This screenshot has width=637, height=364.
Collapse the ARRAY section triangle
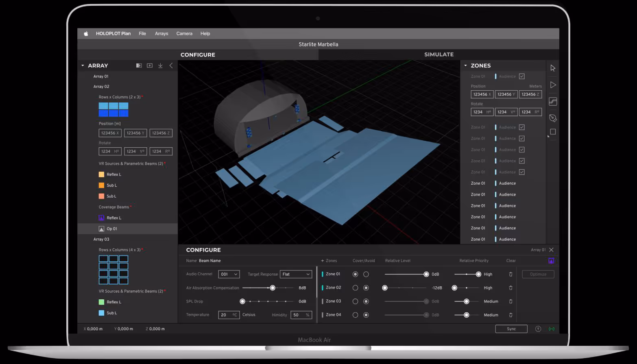pyautogui.click(x=83, y=65)
